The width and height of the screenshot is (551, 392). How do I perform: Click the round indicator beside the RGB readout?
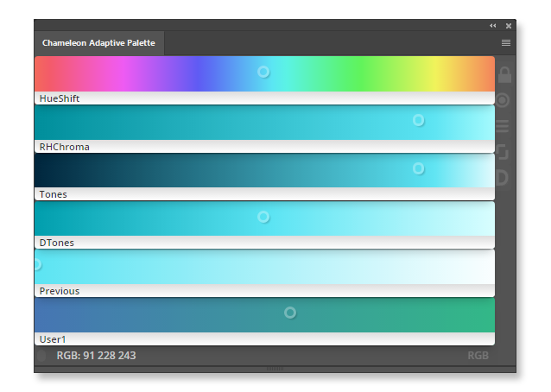click(41, 356)
